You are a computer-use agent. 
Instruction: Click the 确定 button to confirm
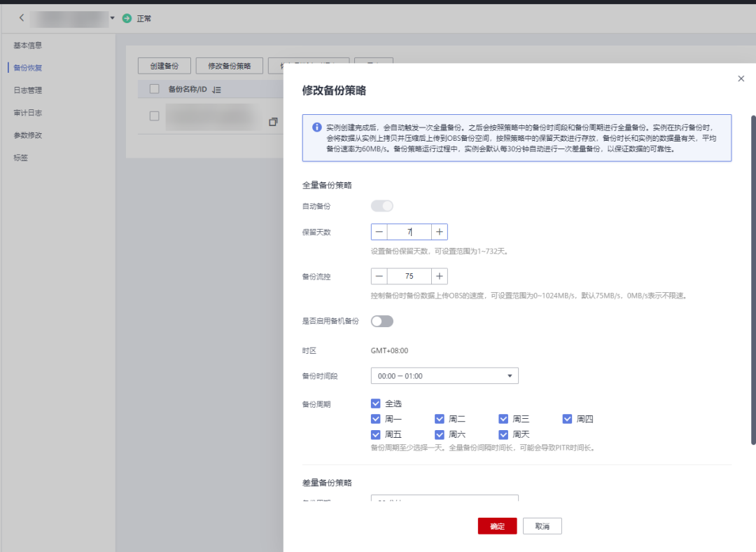click(497, 525)
